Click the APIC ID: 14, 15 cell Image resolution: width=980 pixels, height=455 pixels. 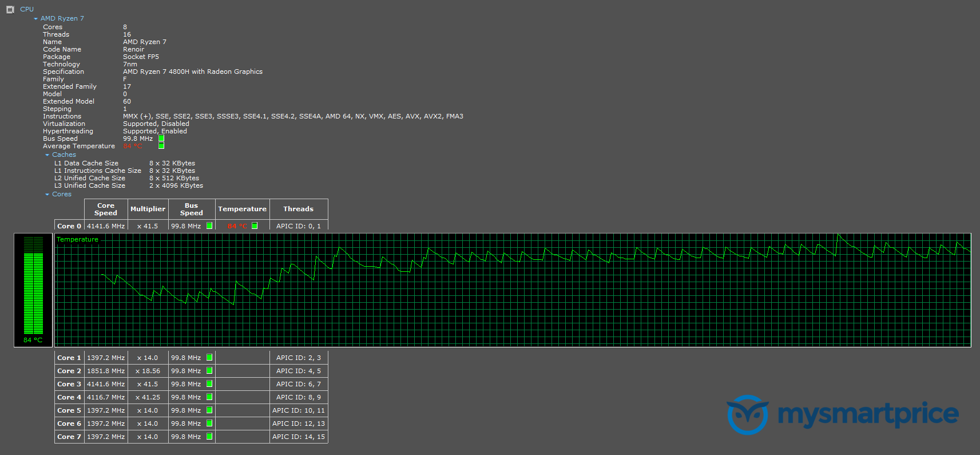click(x=299, y=437)
